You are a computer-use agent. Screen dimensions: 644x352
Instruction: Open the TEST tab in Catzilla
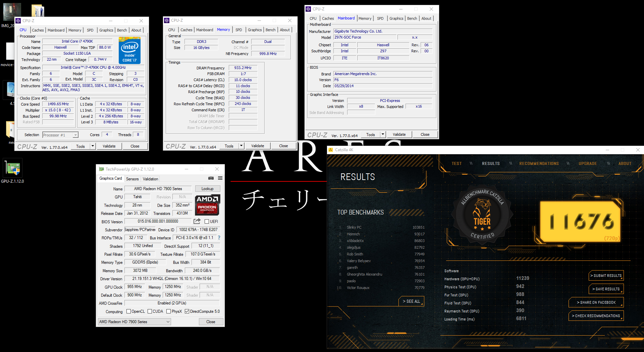[457, 164]
